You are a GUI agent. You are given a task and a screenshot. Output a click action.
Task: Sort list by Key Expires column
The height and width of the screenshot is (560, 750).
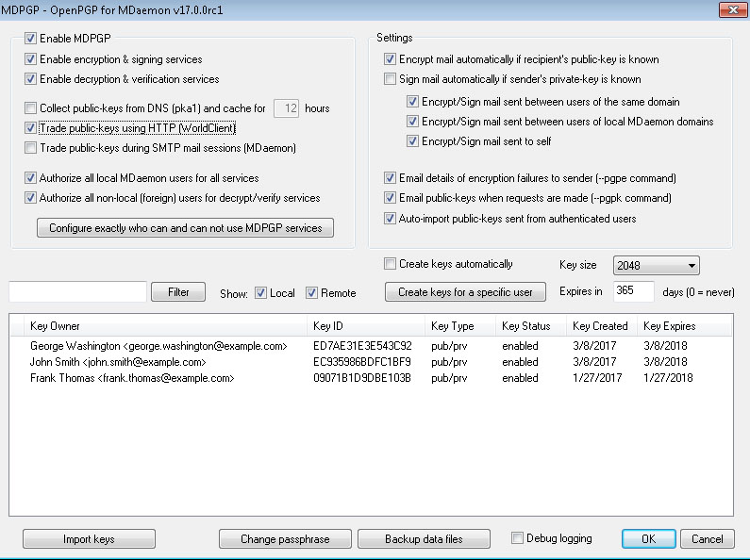pyautogui.click(x=670, y=326)
